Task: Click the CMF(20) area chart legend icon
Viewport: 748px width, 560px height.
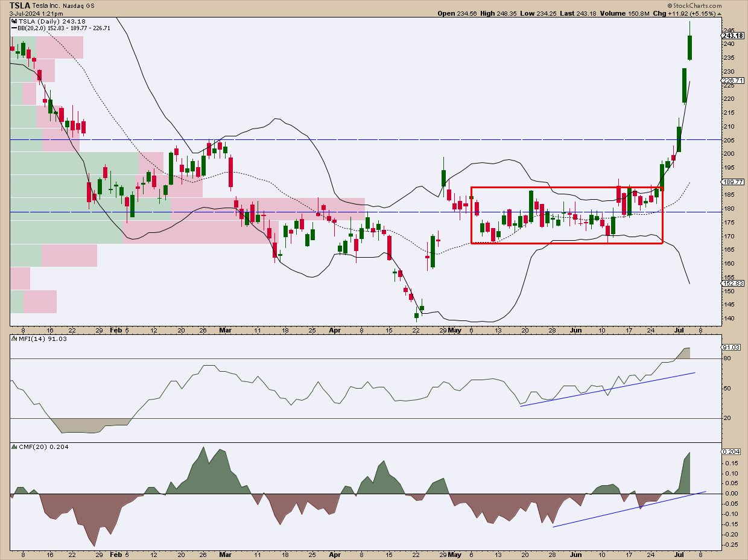Action: (14, 447)
